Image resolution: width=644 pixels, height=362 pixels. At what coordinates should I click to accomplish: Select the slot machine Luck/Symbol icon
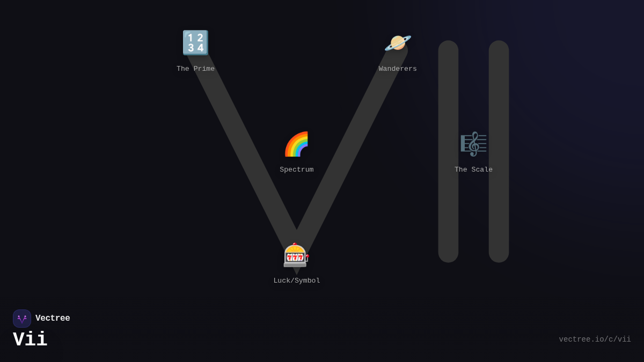coord(296,255)
